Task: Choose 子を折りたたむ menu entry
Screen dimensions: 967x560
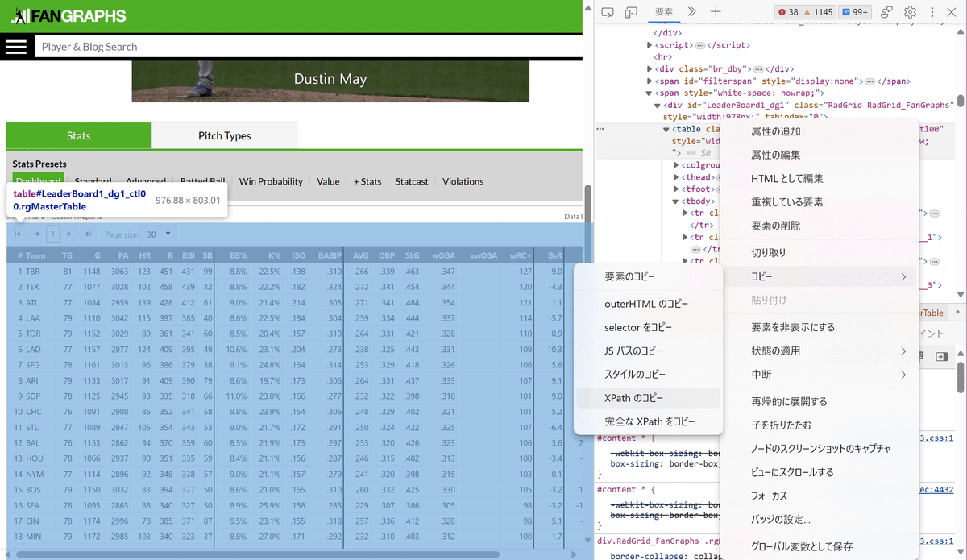Action: click(820, 425)
